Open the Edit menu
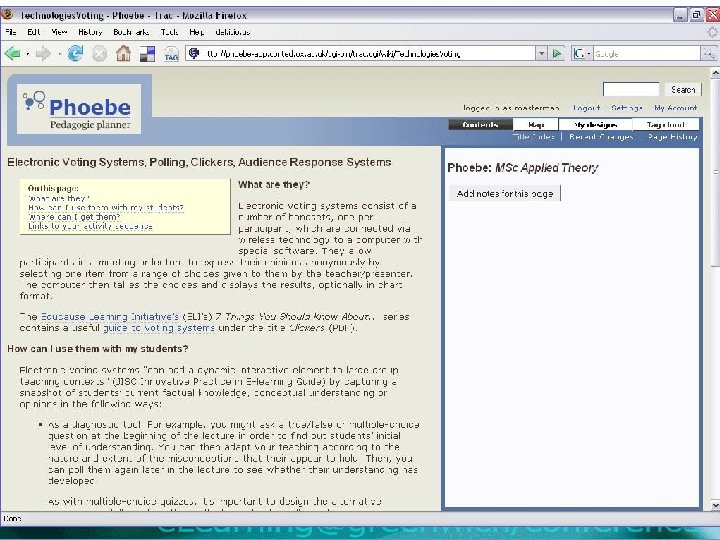 point(34,32)
